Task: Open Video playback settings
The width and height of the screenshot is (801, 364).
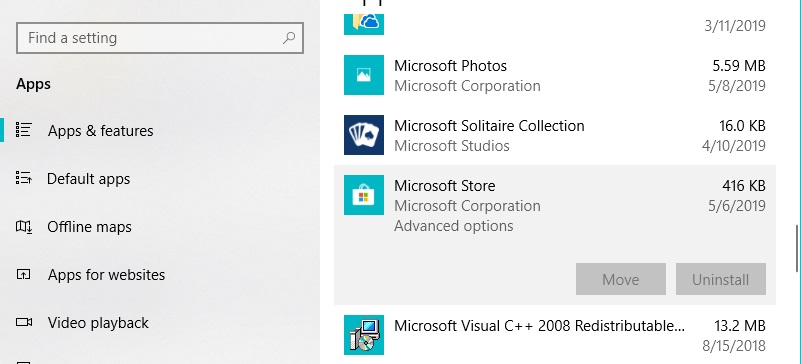Action: pyautogui.click(x=98, y=323)
